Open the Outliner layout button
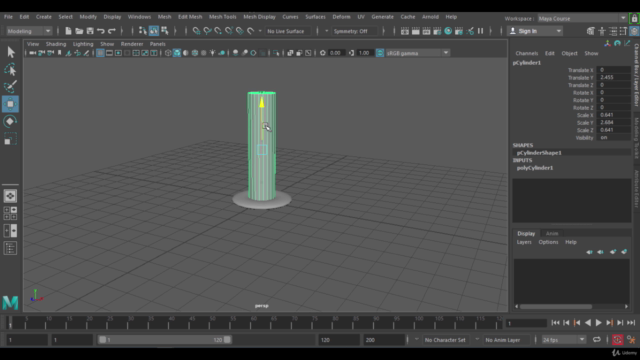This screenshot has width=640, height=360. [x=10, y=248]
